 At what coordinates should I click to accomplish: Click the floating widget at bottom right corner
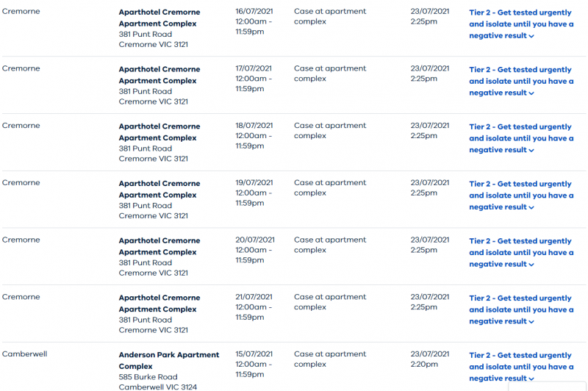coord(547,387)
